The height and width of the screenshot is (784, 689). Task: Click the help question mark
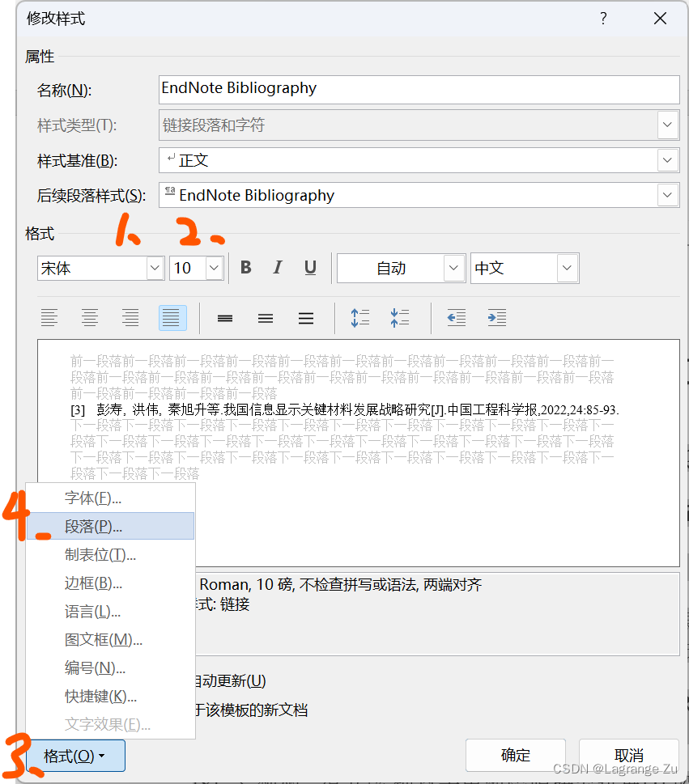point(603,19)
